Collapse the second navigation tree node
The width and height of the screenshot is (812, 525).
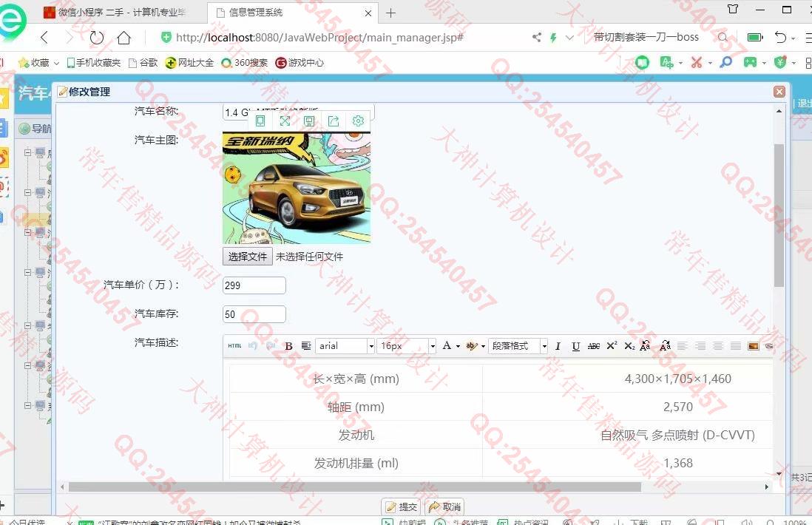[28, 192]
